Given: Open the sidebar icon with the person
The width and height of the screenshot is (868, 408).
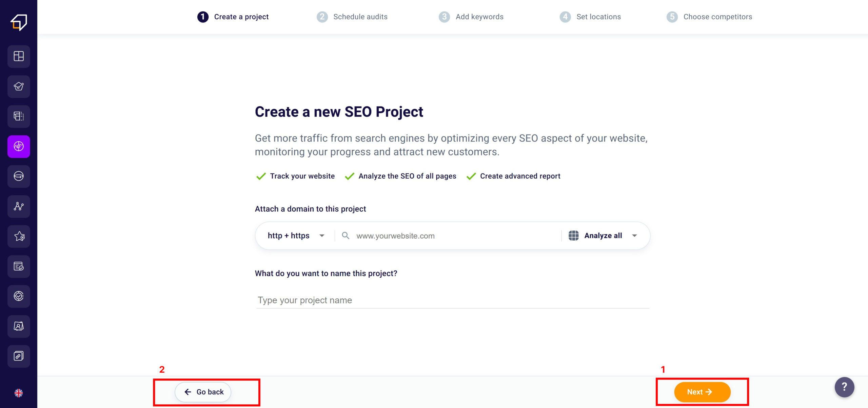Looking at the screenshot, I should [19, 326].
